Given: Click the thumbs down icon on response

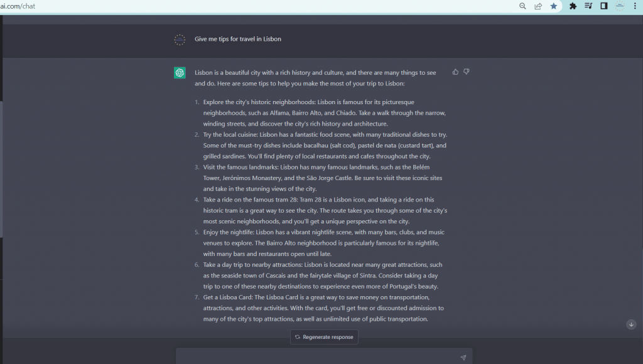Looking at the screenshot, I should point(467,72).
